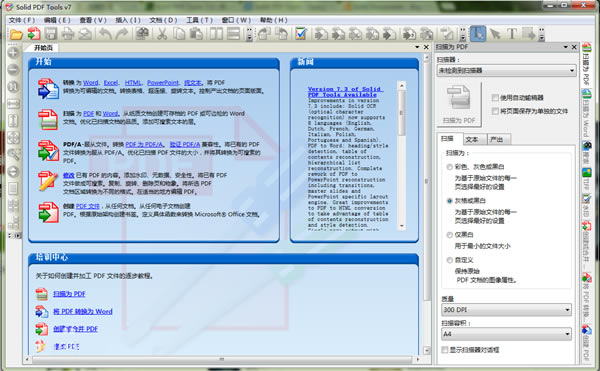Click the Print toolbar icon
The width and height of the screenshot is (600, 371).
pyautogui.click(x=68, y=34)
